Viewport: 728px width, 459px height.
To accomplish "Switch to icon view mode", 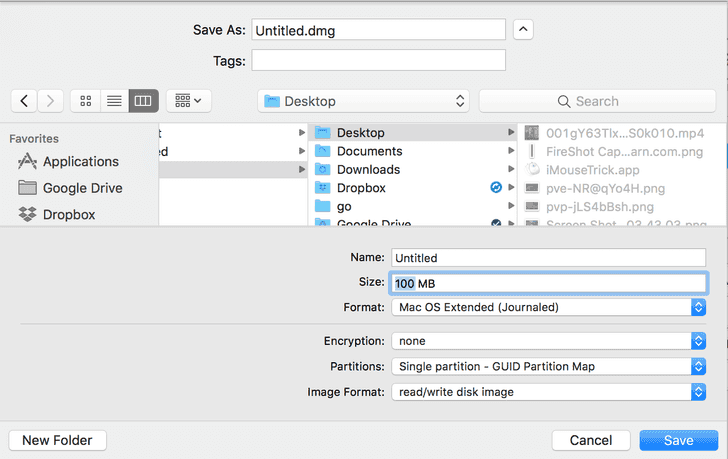I will pos(85,101).
